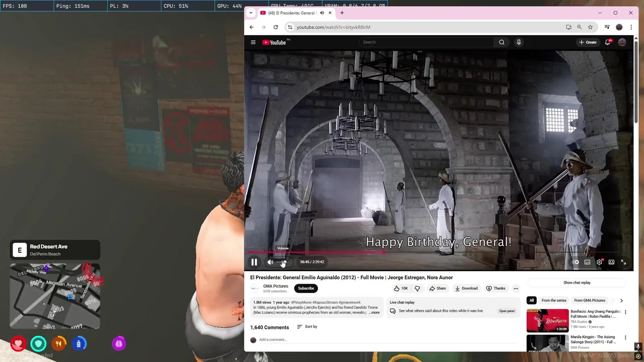Open options for the Bonifacio video
Viewport: 644px width, 362px height.
[625, 312]
